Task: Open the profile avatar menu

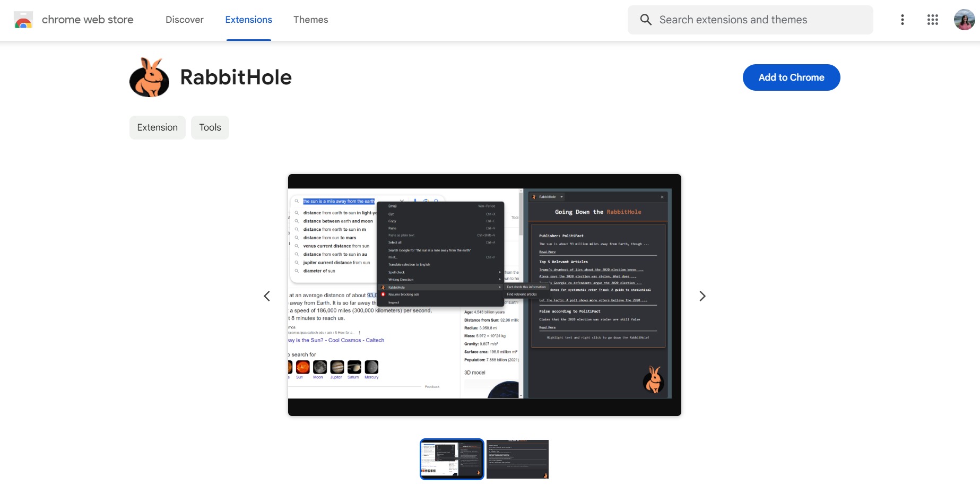Action: click(x=964, y=20)
